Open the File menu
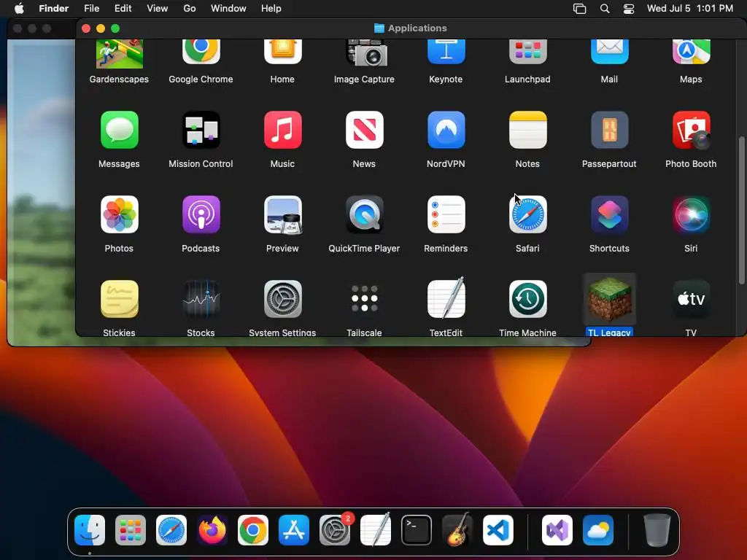The height and width of the screenshot is (560, 747). click(91, 9)
